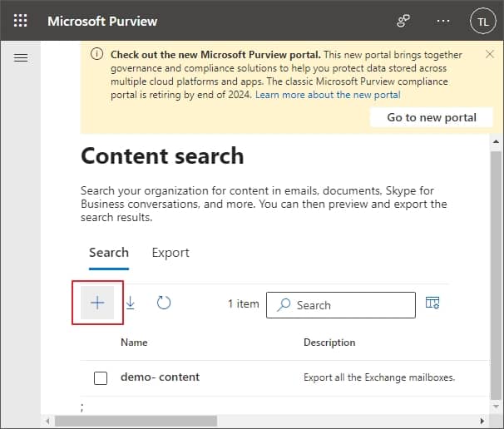Viewport: 504px width, 429px height.
Task: Open the header more options ellipsis
Action: (x=443, y=22)
